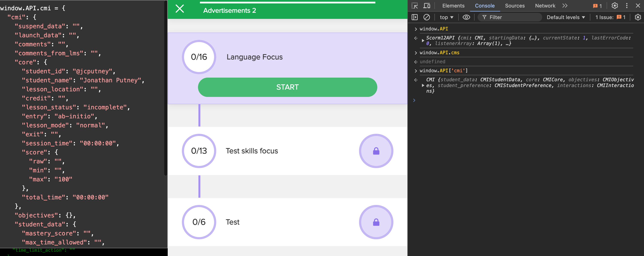Click the lock icon beside Test skills focus
The image size is (644, 256).
coord(376,151)
